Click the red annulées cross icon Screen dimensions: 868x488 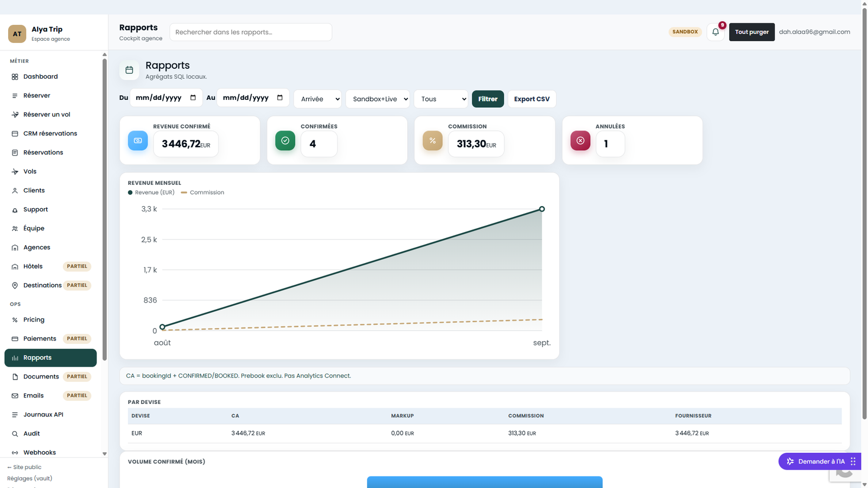[580, 140]
